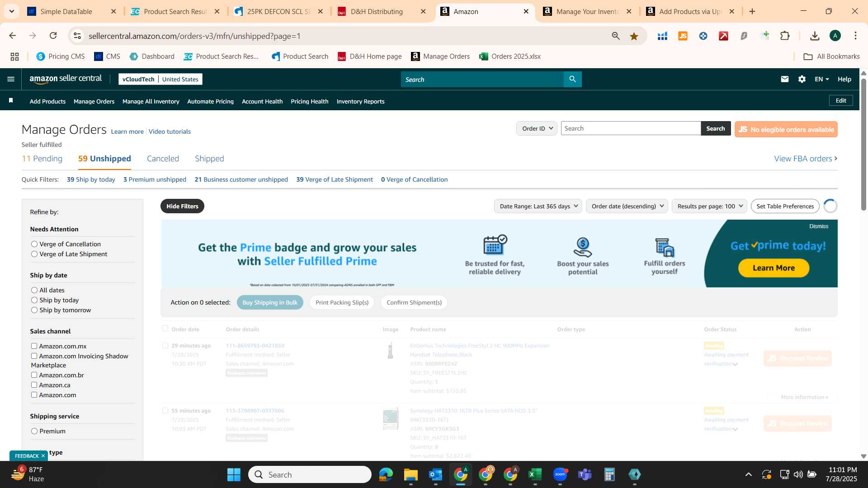Click the Hide Filters button
The height and width of the screenshot is (488, 868).
[182, 206]
